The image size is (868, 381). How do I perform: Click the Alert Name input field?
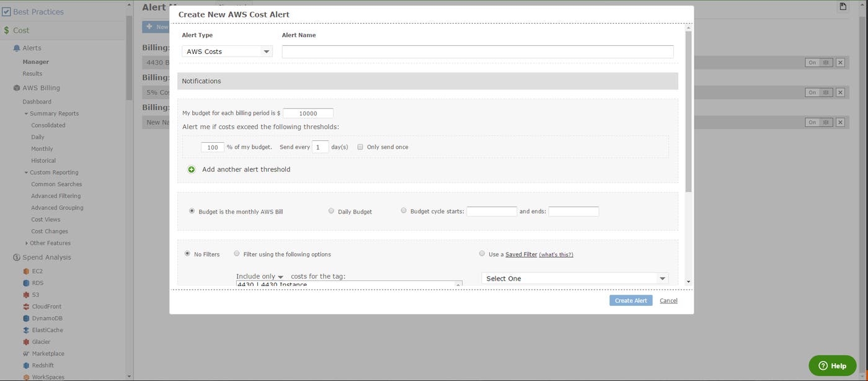pos(477,52)
